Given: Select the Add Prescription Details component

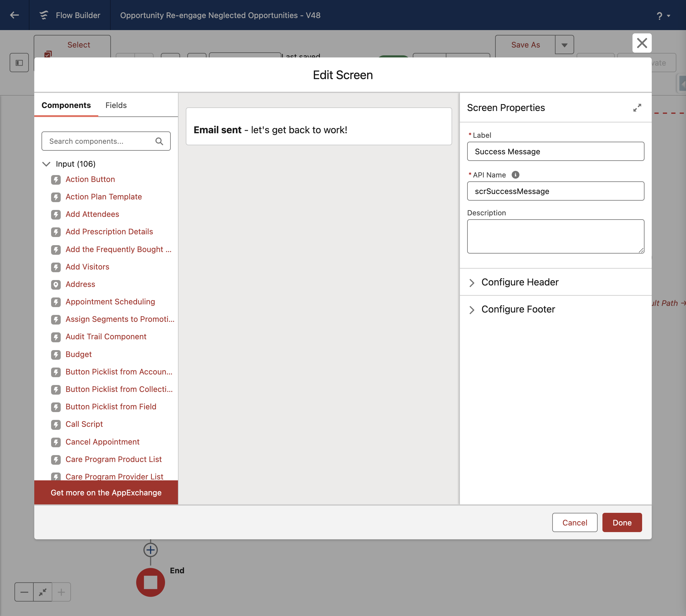Looking at the screenshot, I should 109,232.
